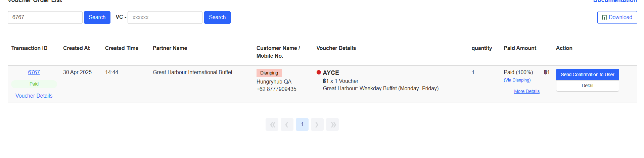Open the Voucher Details link
Viewport: 644px width, 158px height.
tap(34, 96)
